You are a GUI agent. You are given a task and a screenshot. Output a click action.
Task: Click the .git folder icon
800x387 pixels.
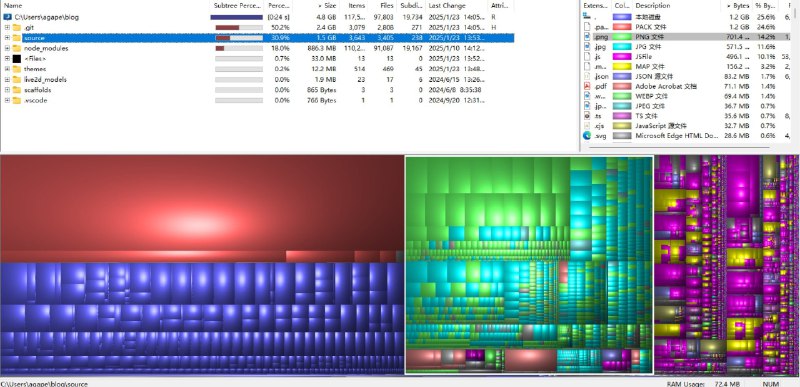click(17, 28)
